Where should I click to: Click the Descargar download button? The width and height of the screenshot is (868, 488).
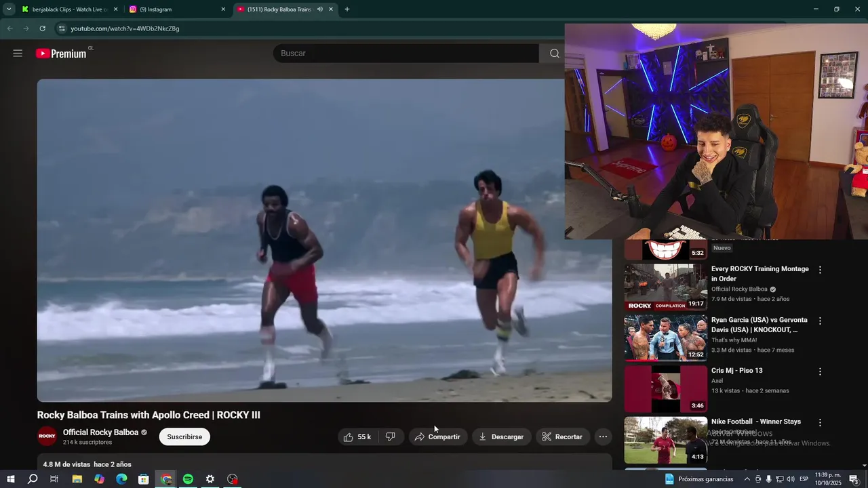tap(501, 437)
